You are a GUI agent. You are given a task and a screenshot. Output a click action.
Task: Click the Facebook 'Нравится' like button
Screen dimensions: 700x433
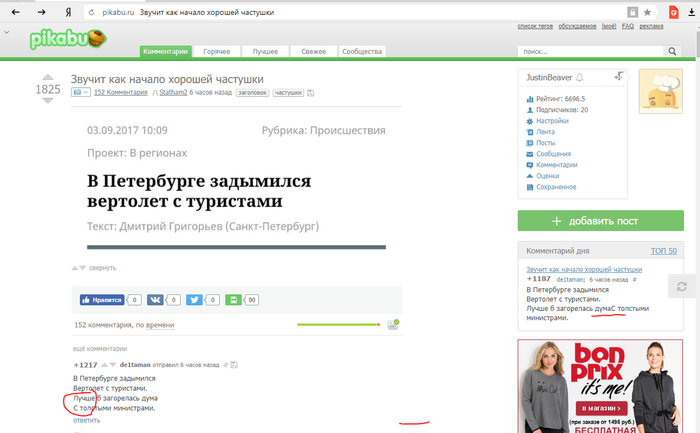pos(103,299)
